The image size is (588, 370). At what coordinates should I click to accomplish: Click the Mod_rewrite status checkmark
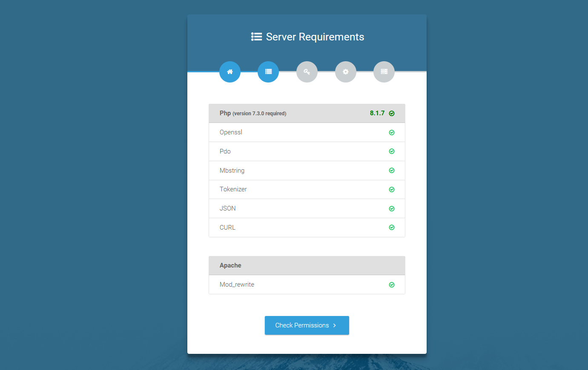pos(392,285)
